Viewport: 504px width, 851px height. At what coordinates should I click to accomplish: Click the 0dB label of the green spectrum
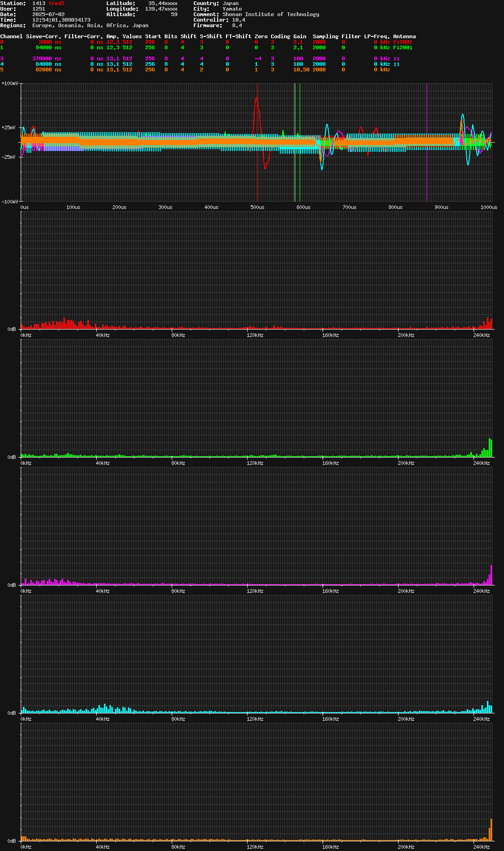[x=12, y=457]
